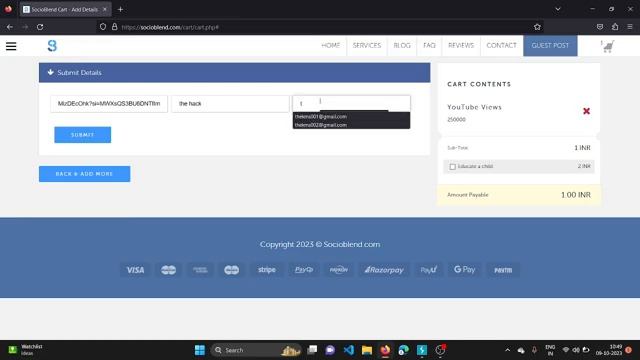
Task: Open Microsoft Edge from taskbar
Action: (x=403, y=350)
